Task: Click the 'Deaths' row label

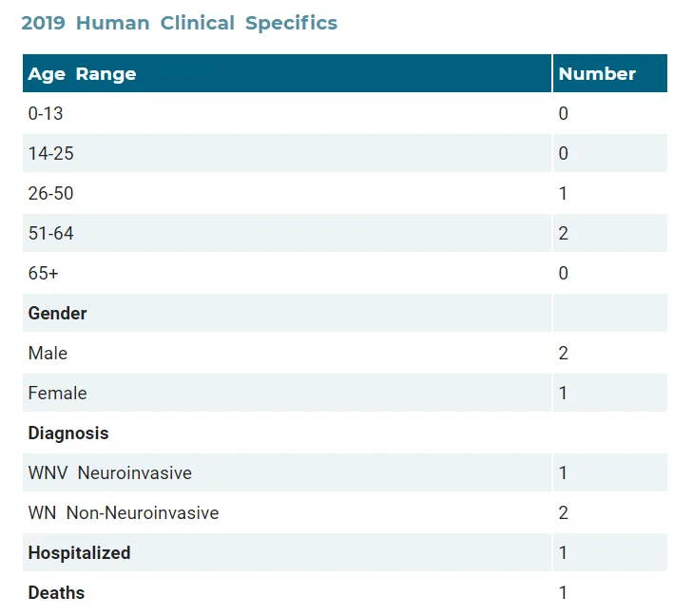Action: (x=56, y=593)
